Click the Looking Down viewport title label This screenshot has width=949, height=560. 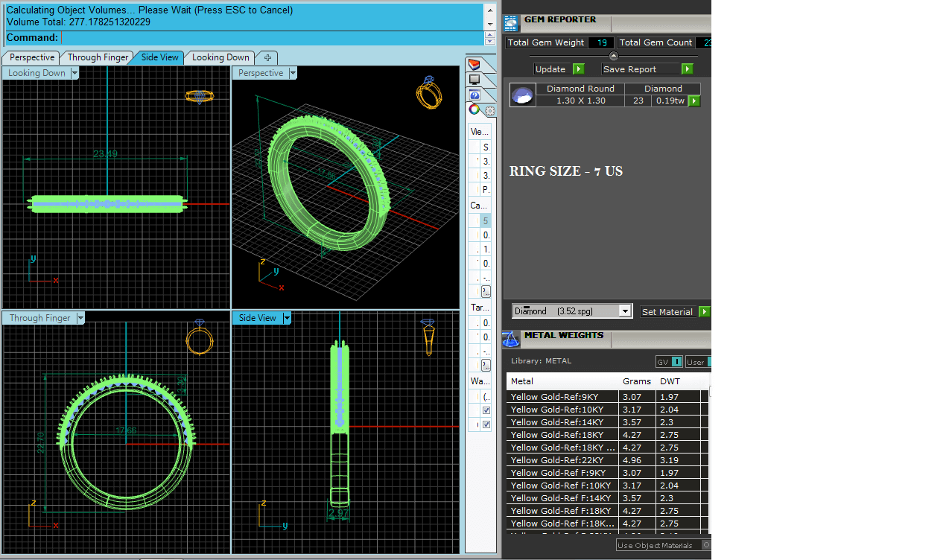pos(36,73)
